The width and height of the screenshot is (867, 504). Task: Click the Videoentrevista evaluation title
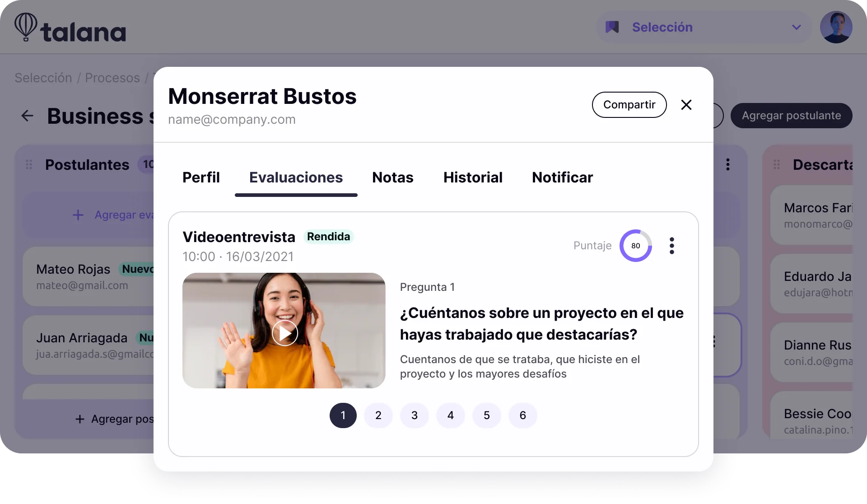[239, 237]
